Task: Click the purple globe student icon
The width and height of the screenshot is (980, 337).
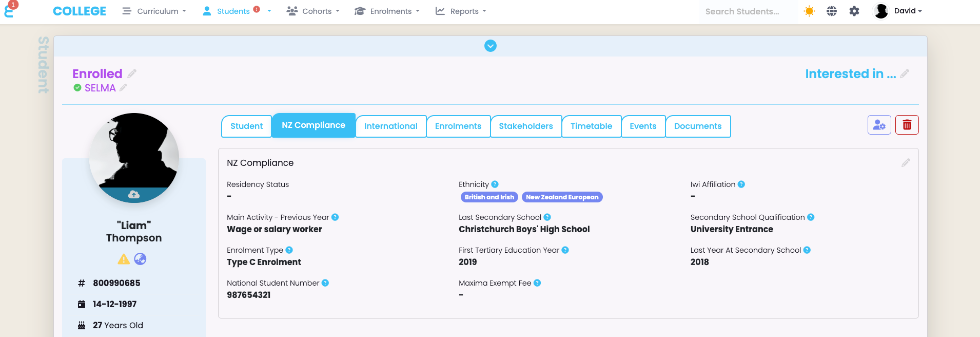Action: click(x=140, y=259)
